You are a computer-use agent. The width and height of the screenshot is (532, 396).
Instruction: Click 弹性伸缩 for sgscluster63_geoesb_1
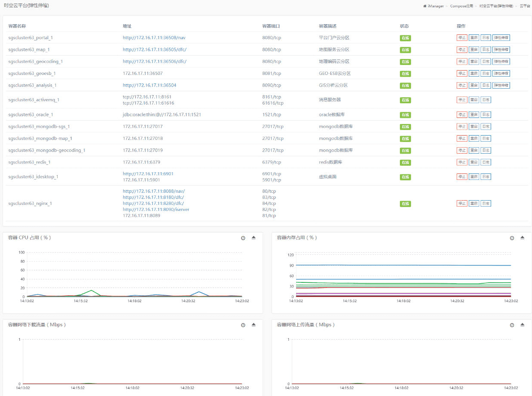tap(501, 74)
